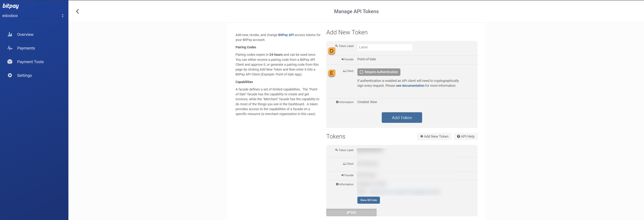
Task: Enable the Require Authentication checkbox
Action: pos(361,72)
